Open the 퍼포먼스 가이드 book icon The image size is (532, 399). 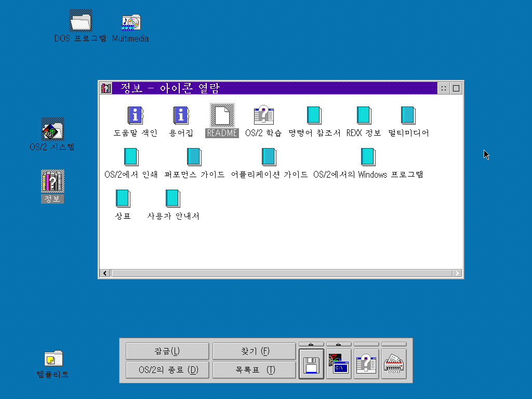194,157
